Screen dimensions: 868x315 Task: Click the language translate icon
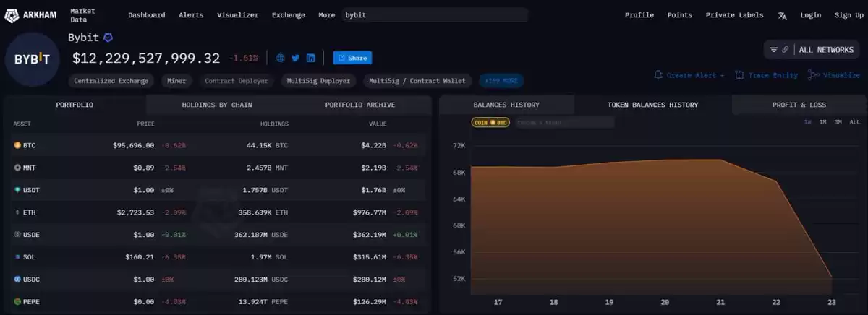point(783,15)
